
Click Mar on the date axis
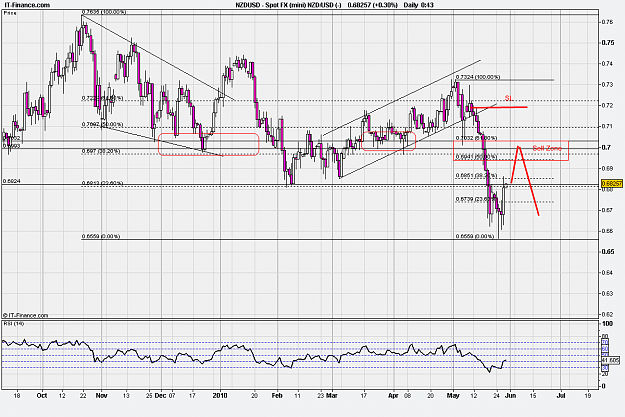pyautogui.click(x=332, y=395)
